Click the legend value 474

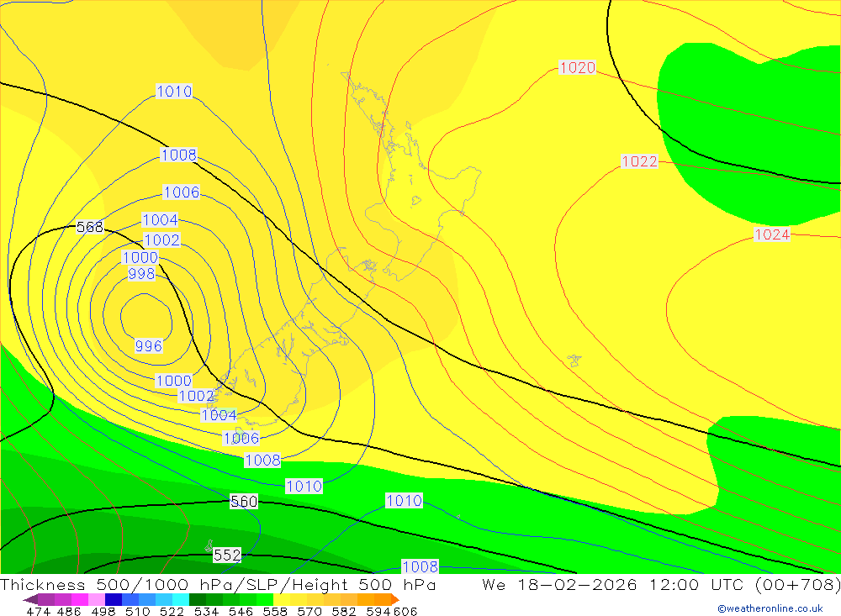coord(38,611)
